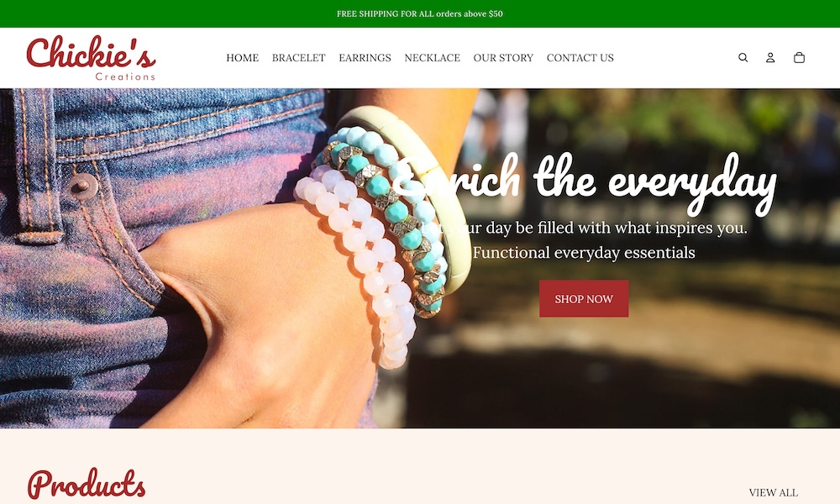
Task: Open the search magnifier icon
Action: (x=743, y=57)
